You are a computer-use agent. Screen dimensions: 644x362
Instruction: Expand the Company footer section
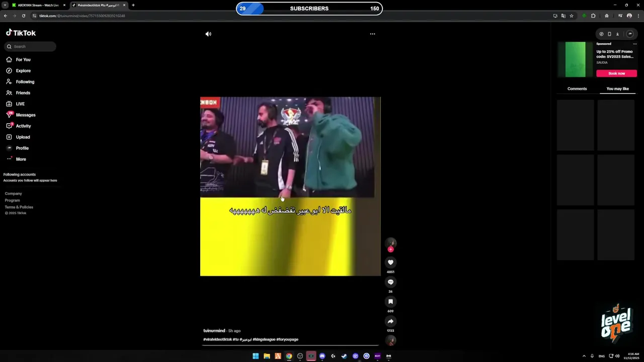14,194
